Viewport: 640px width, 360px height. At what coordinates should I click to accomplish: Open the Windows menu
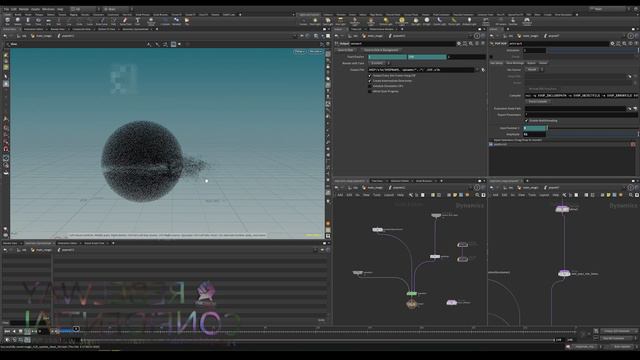tap(48, 9)
